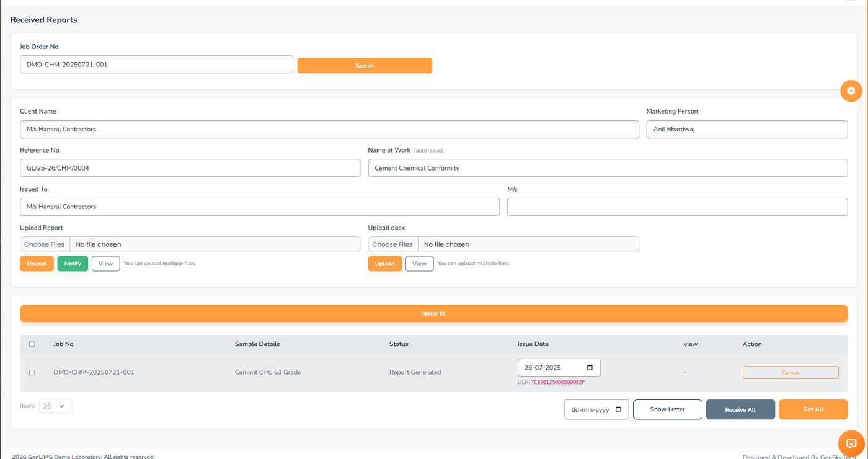
Task: Click the Marketing Person field
Action: pyautogui.click(x=747, y=130)
